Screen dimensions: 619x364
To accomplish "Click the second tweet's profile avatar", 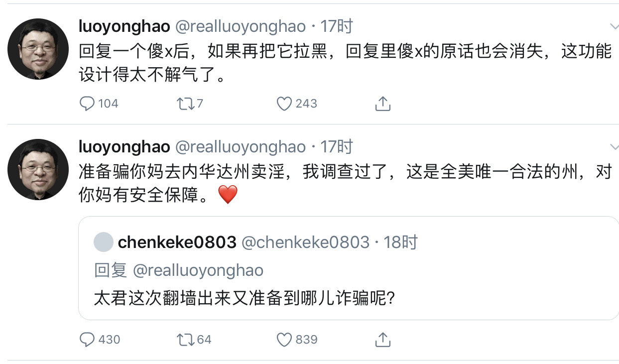I will tap(38, 170).
